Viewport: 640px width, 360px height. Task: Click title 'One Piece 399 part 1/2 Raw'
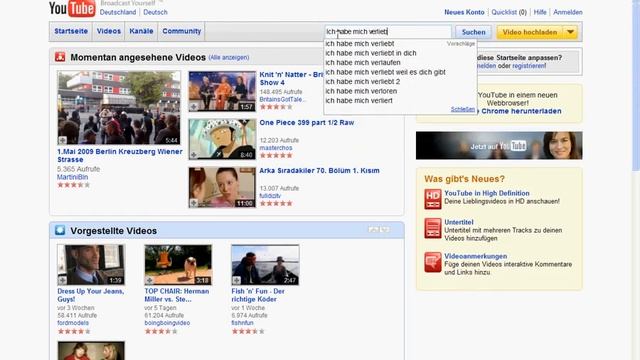pyautogui.click(x=307, y=122)
